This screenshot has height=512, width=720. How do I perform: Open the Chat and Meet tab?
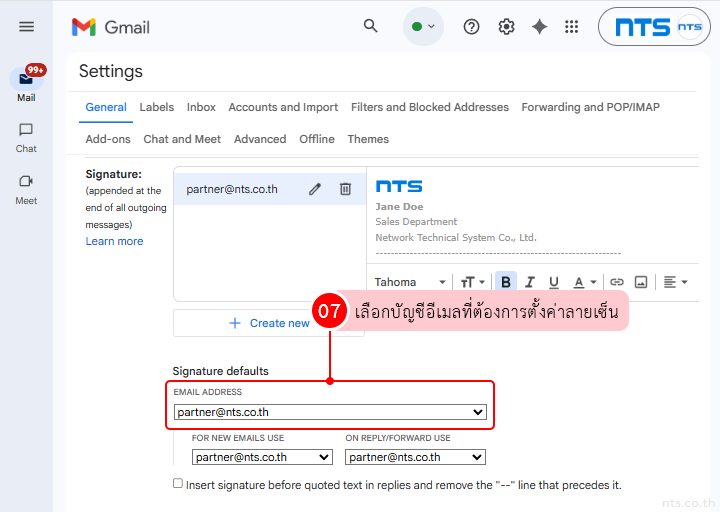click(x=182, y=139)
